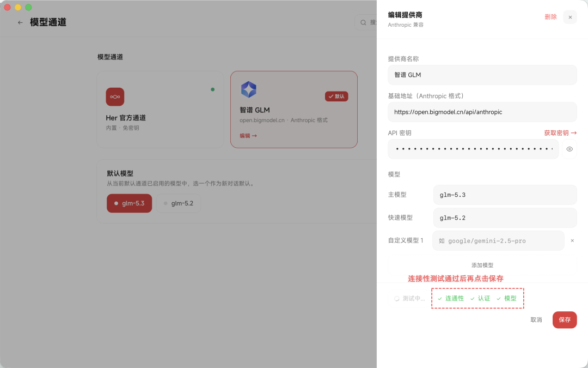The height and width of the screenshot is (368, 588).
Task: Click the 添加模型 button
Action: (482, 265)
